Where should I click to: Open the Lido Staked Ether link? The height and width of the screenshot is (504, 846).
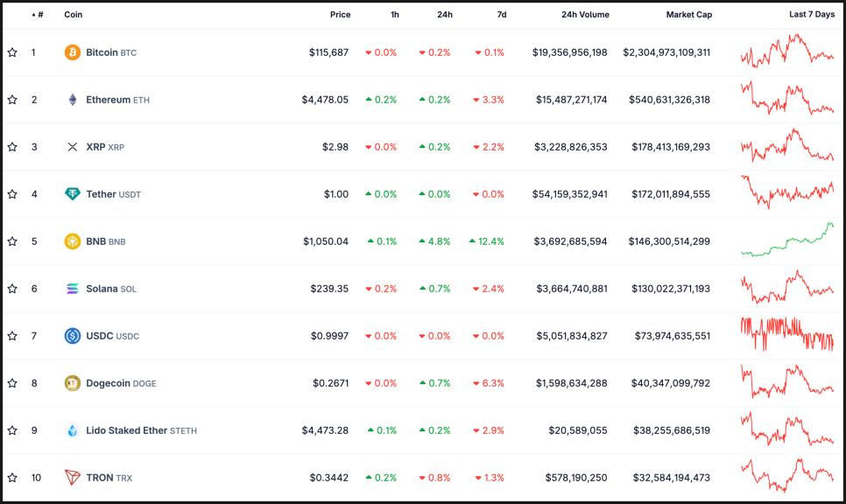(141, 430)
